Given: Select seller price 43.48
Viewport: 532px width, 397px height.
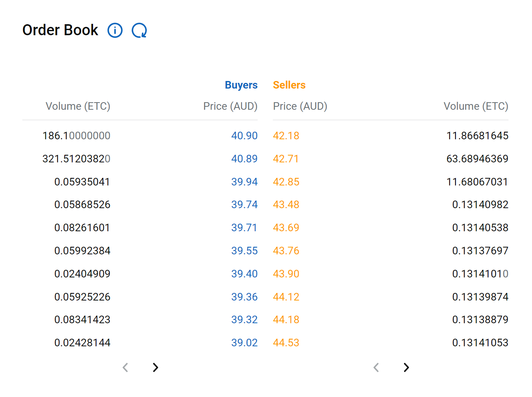Looking at the screenshot, I should (286, 205).
